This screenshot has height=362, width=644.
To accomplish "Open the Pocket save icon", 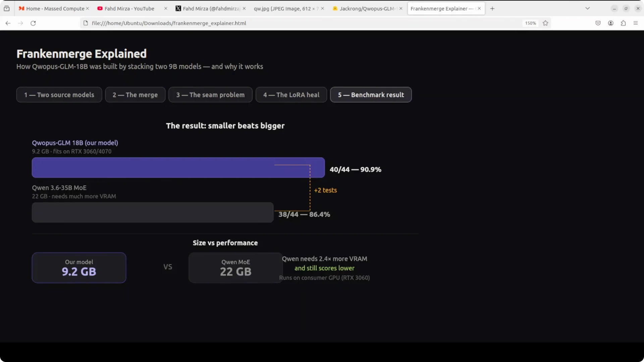I will point(598,23).
